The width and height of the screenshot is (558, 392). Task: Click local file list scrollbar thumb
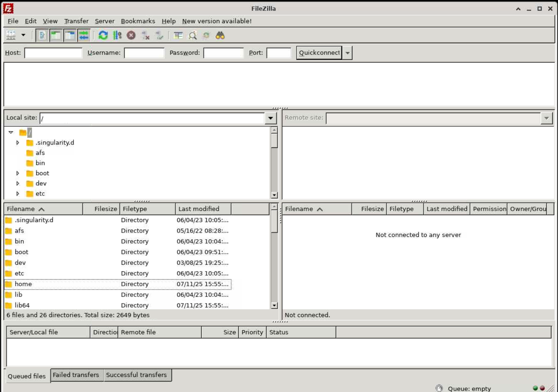[x=274, y=221]
